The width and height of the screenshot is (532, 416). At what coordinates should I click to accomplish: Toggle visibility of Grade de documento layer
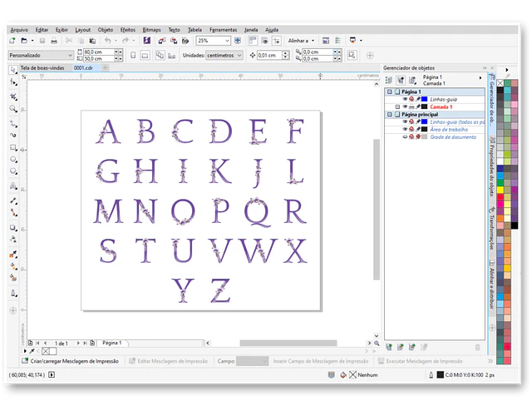[x=405, y=136]
